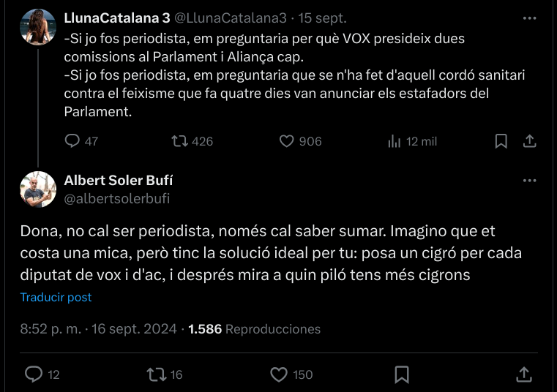Open Albert Soler Bufí's avatar
This screenshot has height=392, width=557.
click(x=38, y=189)
